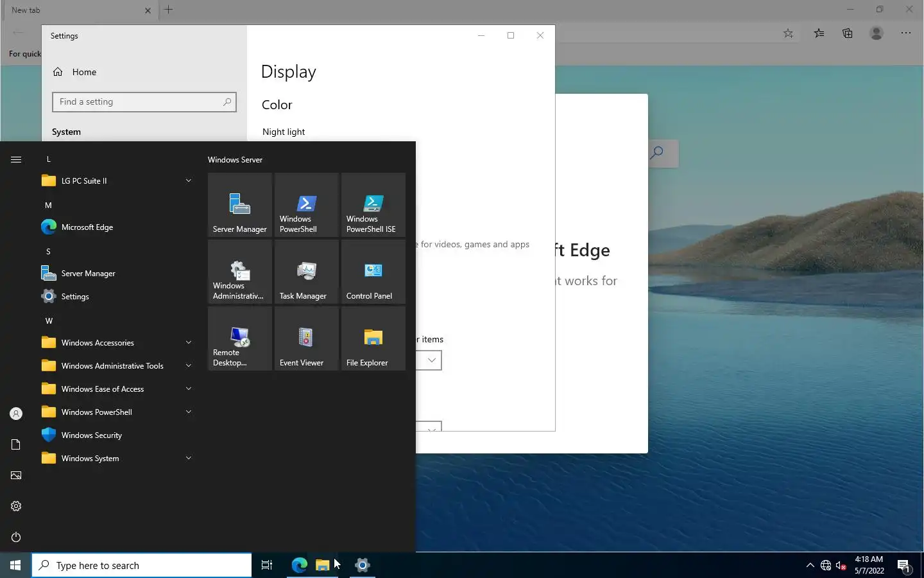Screen dimensions: 924x578
Task: Add a new tab in Edge
Action: pyautogui.click(x=169, y=10)
